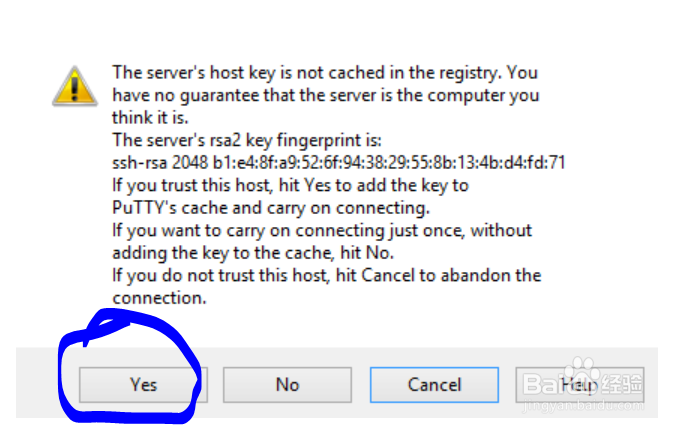The height and width of the screenshot is (430, 681).
Task: Click the final word "connection."
Action: [159, 297]
